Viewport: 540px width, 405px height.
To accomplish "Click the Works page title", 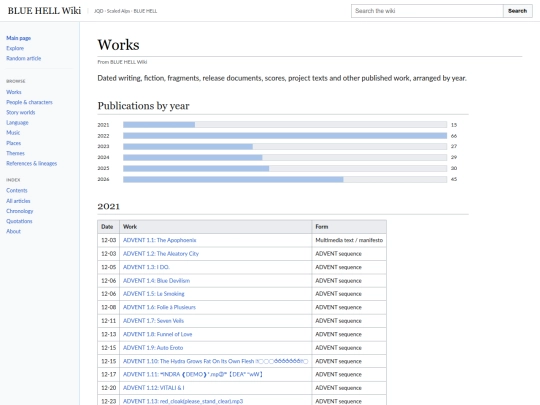I will 118,45.
